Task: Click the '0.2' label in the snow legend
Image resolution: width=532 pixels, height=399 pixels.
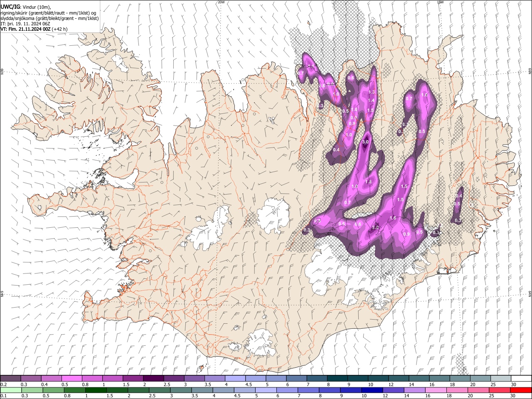Action: point(4,384)
